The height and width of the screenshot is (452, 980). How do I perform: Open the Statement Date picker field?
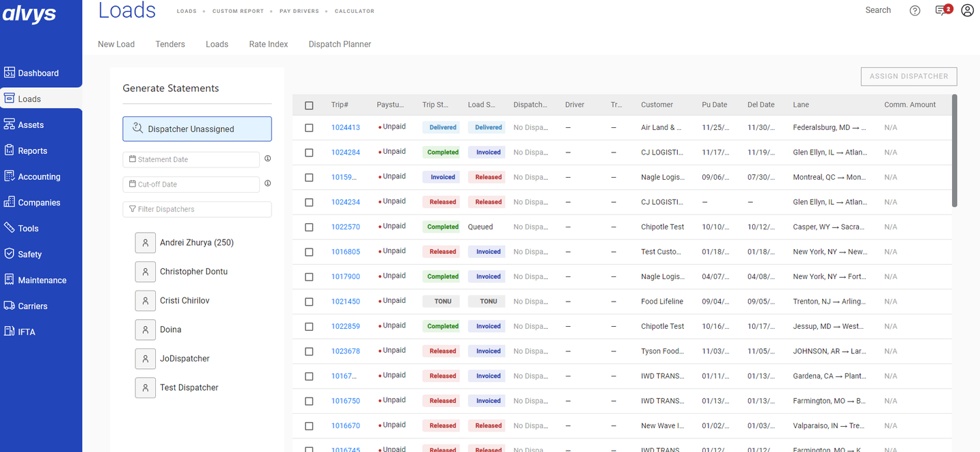click(x=191, y=159)
